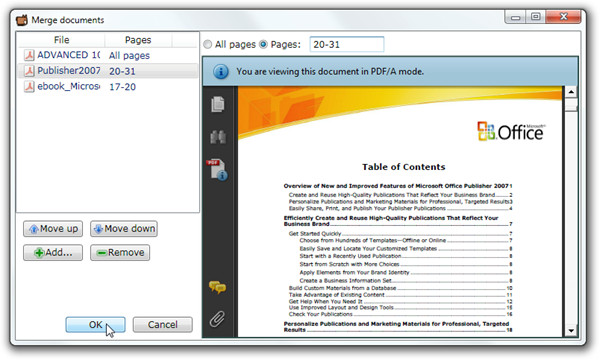Screen dimensions: 600x360
Task: Click the blue info icon in PDF/A banner
Action: pyautogui.click(x=221, y=72)
